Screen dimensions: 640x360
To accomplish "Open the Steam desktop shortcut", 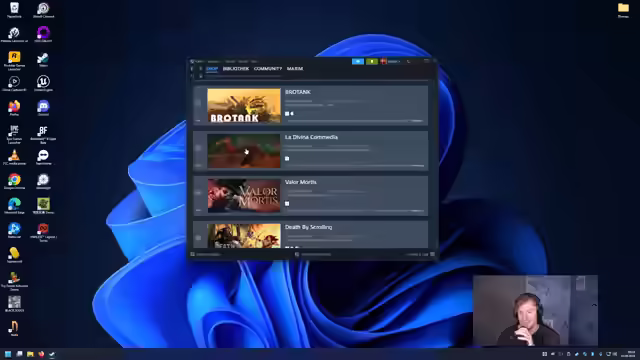I will 43,60.
